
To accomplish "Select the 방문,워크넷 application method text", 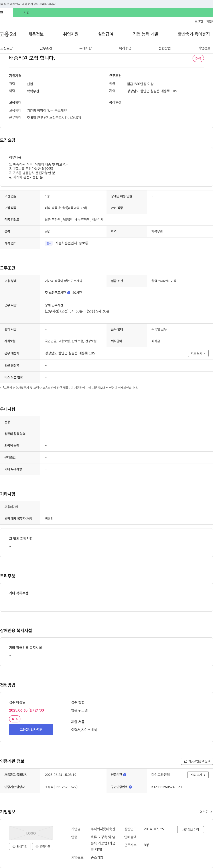I will pos(79,710).
